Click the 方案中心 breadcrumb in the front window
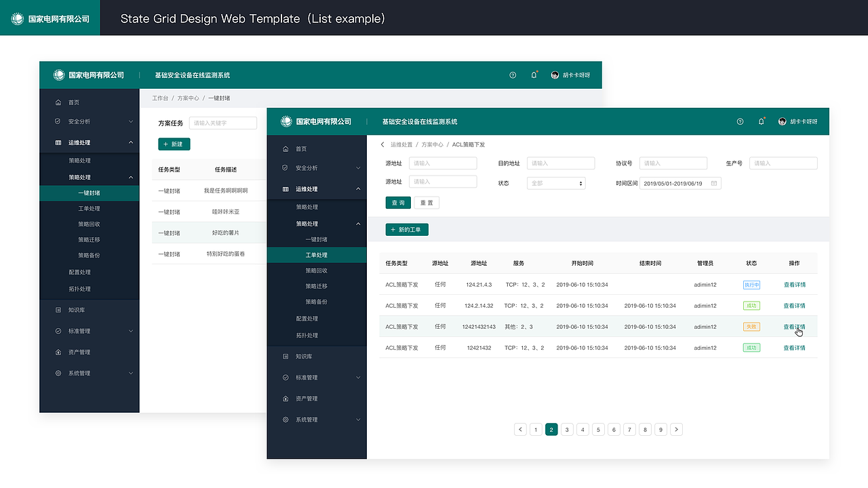The height and width of the screenshot is (488, 868). pos(433,144)
